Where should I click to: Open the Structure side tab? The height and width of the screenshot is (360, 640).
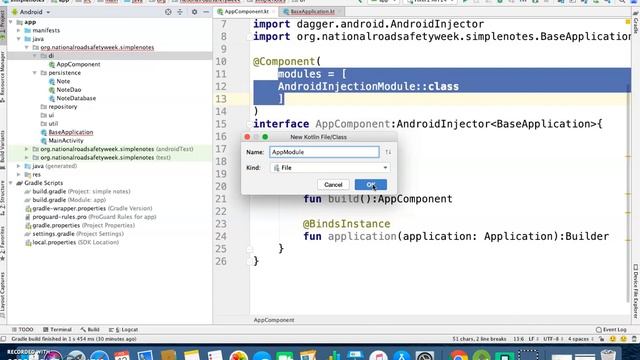(x=3, y=198)
